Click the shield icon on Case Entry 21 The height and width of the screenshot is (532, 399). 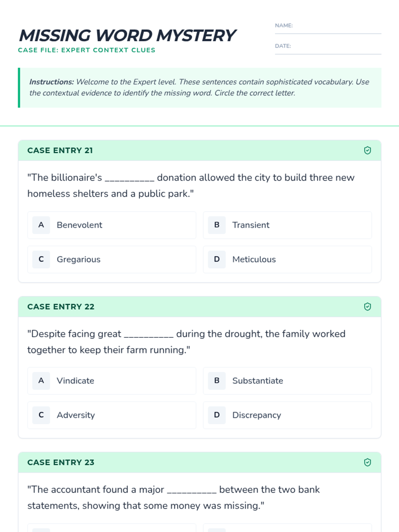tap(367, 150)
